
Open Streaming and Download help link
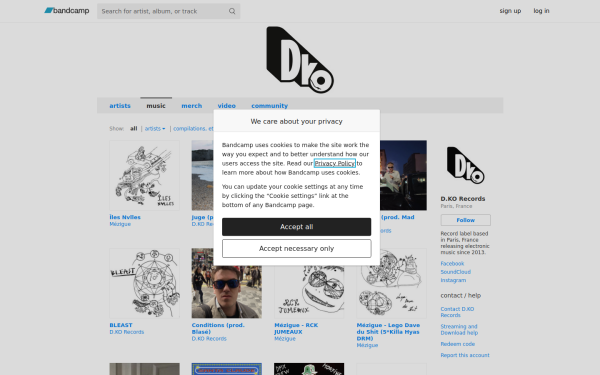click(459, 330)
